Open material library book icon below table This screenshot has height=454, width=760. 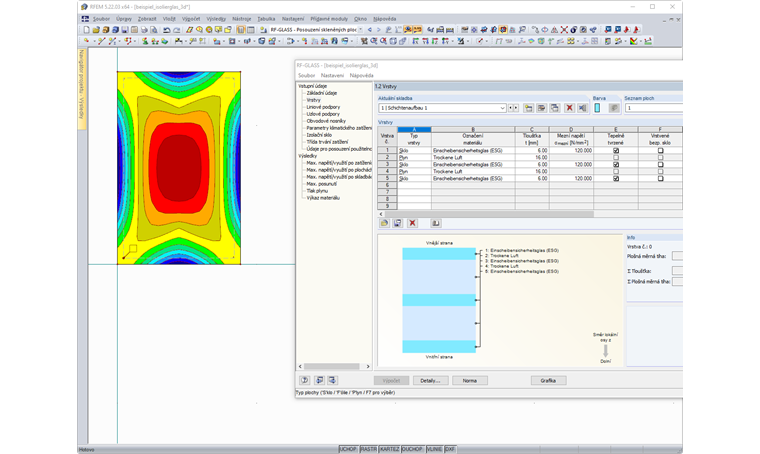tap(435, 223)
